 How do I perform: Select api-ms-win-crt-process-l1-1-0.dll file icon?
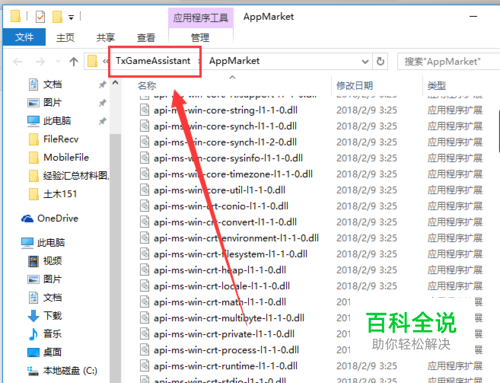click(x=144, y=349)
